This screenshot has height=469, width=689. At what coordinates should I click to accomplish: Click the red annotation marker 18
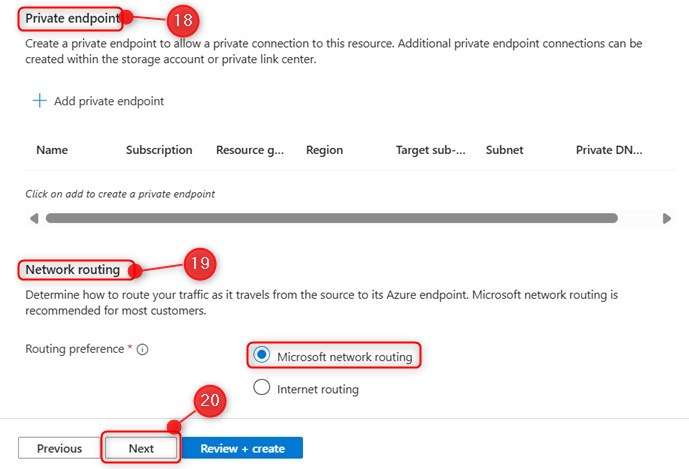point(180,18)
